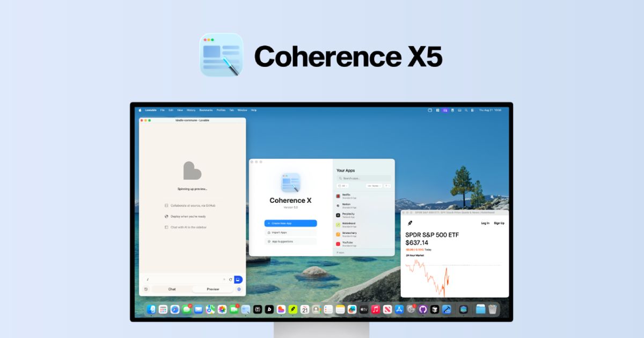
Task: Select Notion in Your Apps list
Action: point(363,205)
